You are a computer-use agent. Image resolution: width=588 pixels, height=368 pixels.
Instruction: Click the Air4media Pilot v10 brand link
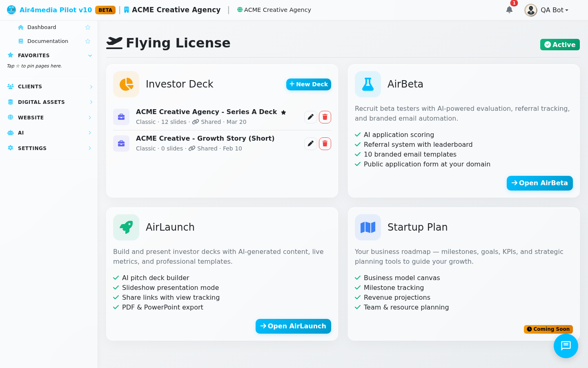click(56, 10)
